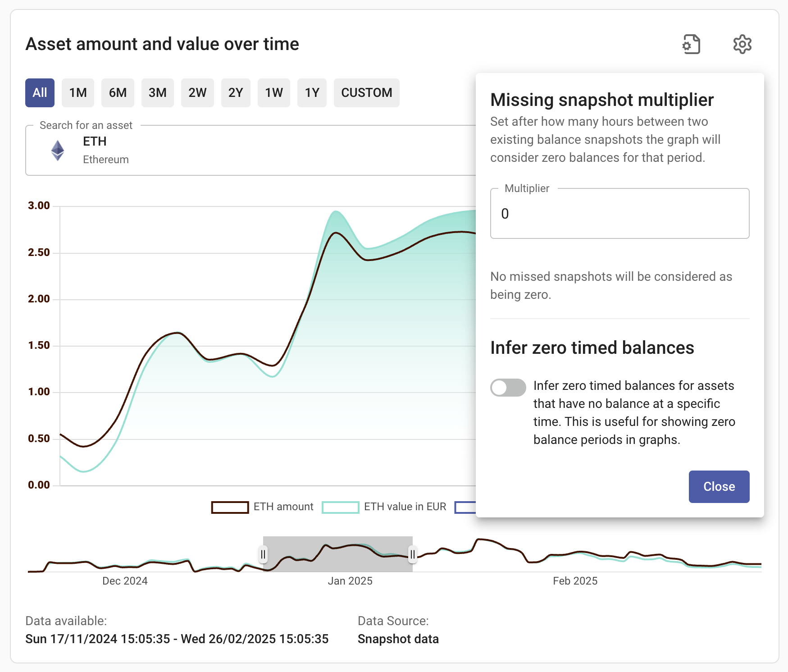Click the export snapshot file icon

[691, 44]
